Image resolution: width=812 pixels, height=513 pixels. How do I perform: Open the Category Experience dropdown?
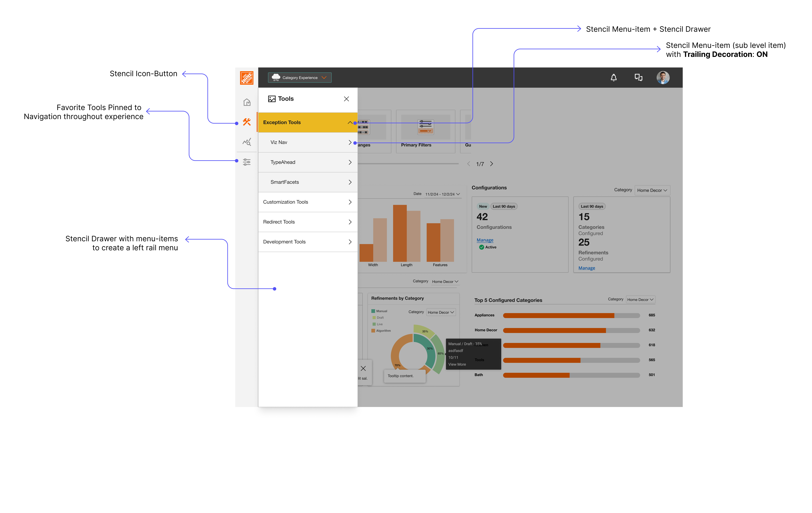tap(299, 78)
